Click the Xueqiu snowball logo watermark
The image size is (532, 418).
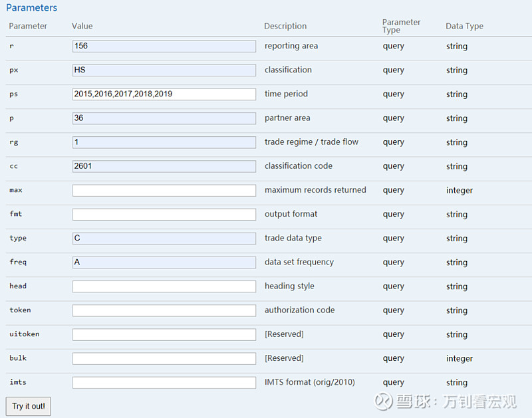coord(384,401)
